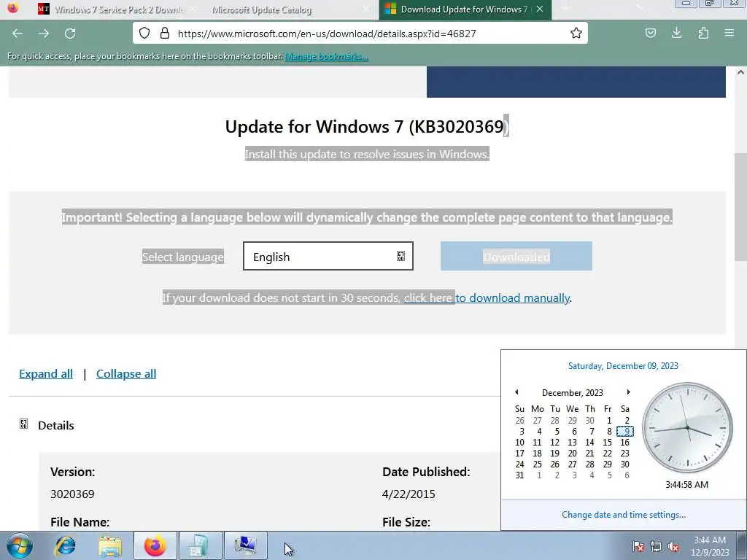
Task: Launch Internet Explorer from taskbar
Action: click(x=65, y=545)
